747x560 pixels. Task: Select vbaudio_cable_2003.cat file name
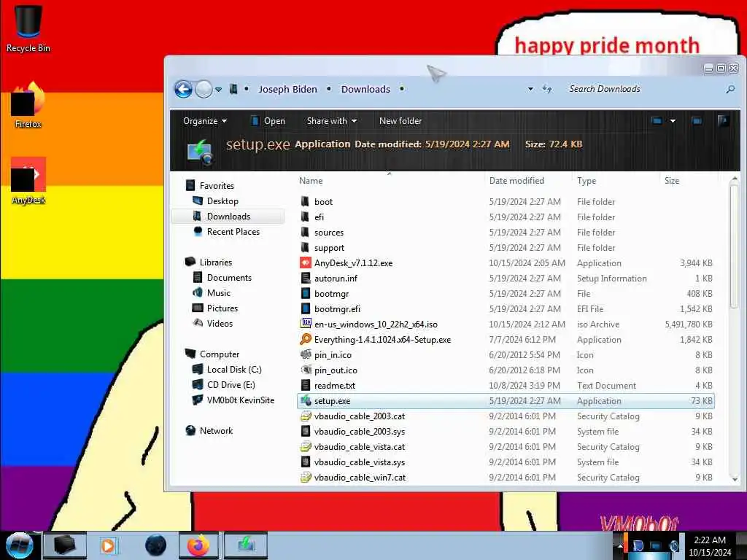(x=359, y=416)
